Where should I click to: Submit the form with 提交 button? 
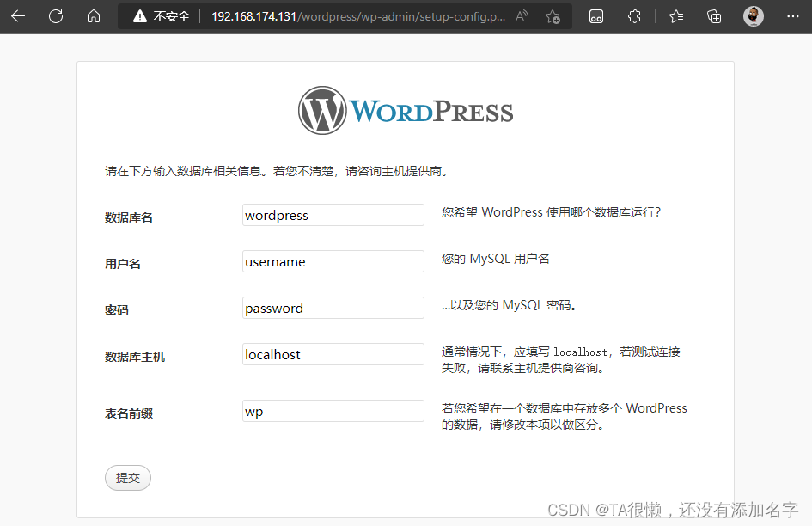click(127, 478)
